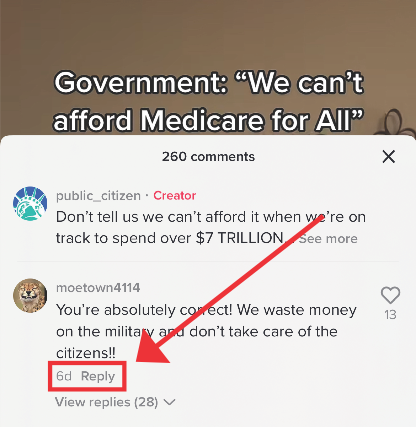
Task: Open the public_citizen username link
Action: pyautogui.click(x=98, y=196)
